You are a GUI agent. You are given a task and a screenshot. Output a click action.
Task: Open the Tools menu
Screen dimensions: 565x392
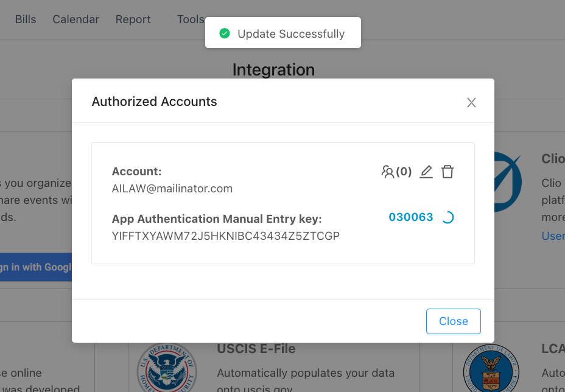(x=191, y=19)
